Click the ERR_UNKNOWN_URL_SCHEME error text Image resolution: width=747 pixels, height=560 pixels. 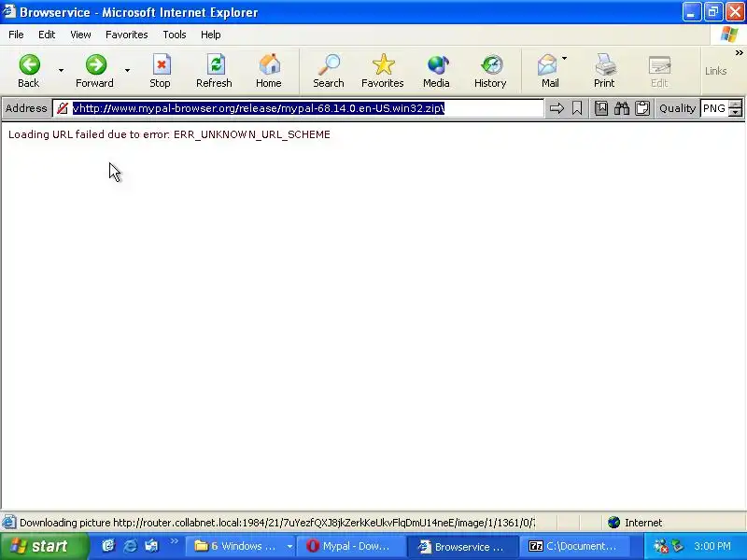(252, 134)
